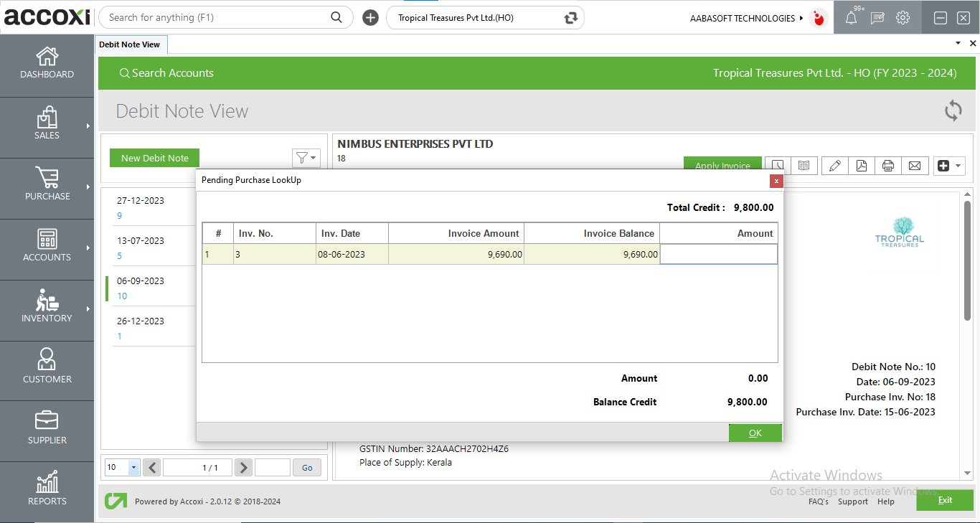Confirm the Pending Purchase LookUp with OK
Screen dimensions: 980x523
(755, 433)
